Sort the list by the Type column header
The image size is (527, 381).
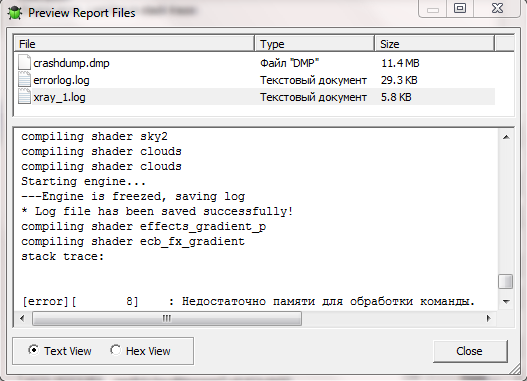[x=314, y=44]
